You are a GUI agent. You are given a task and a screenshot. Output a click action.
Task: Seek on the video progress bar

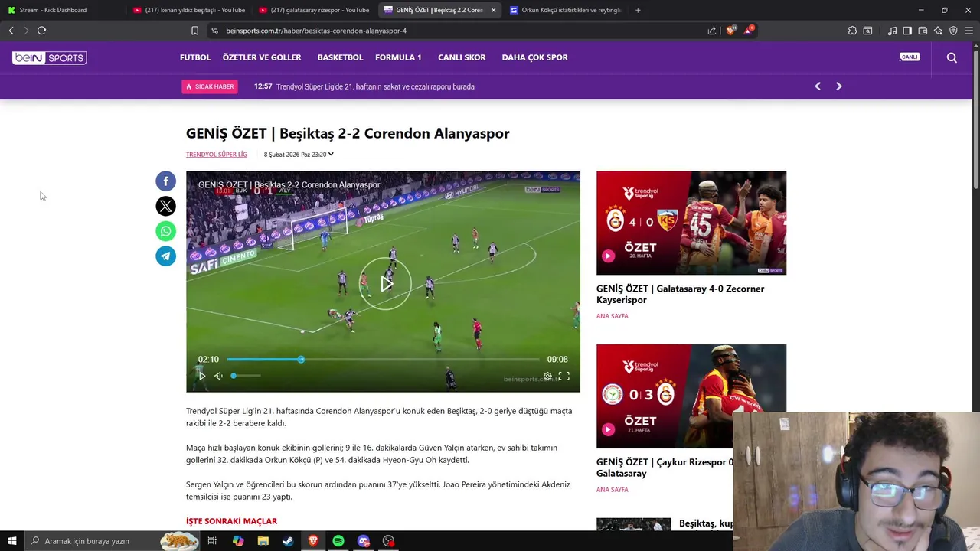(x=382, y=360)
